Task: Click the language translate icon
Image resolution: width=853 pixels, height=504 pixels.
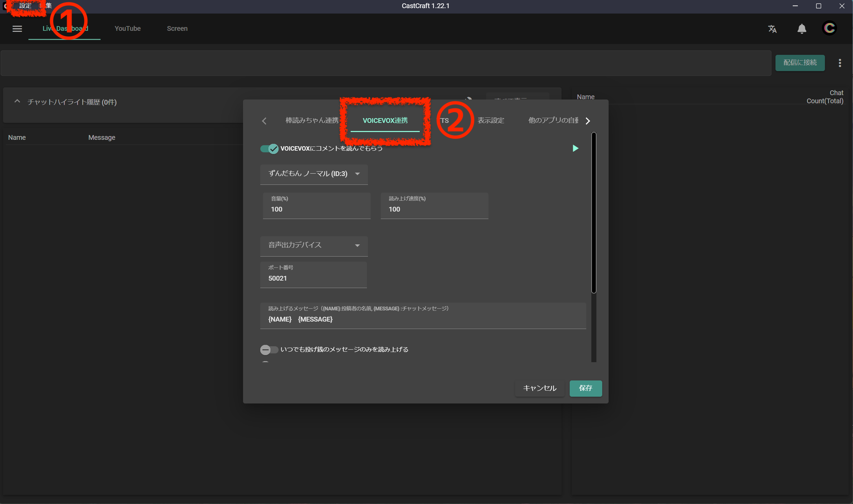Action: coord(772,29)
